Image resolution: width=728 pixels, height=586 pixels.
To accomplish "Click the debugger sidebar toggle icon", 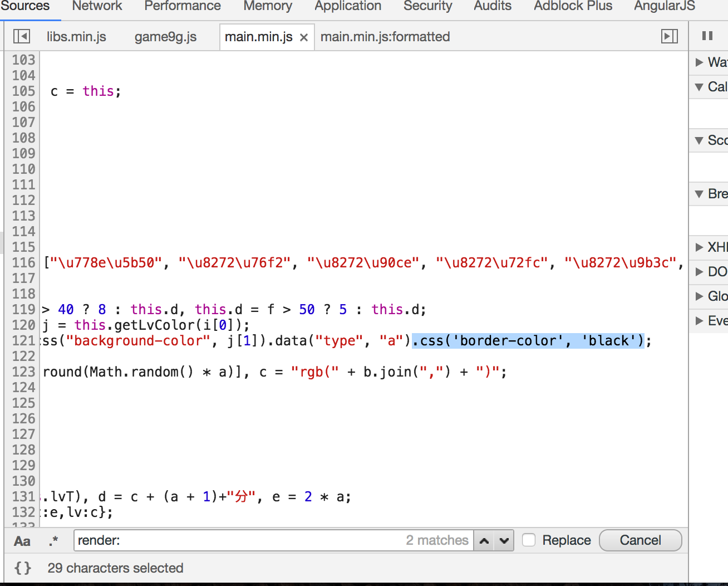I will (669, 37).
